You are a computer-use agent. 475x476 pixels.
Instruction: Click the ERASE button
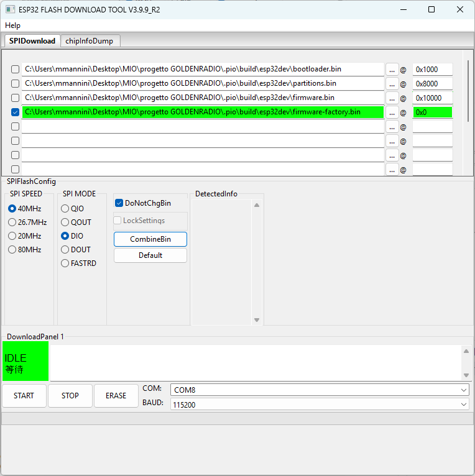116,396
